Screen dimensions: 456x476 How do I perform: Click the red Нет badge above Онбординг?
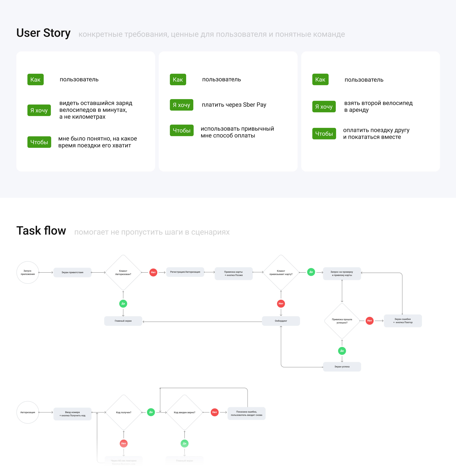click(x=281, y=304)
